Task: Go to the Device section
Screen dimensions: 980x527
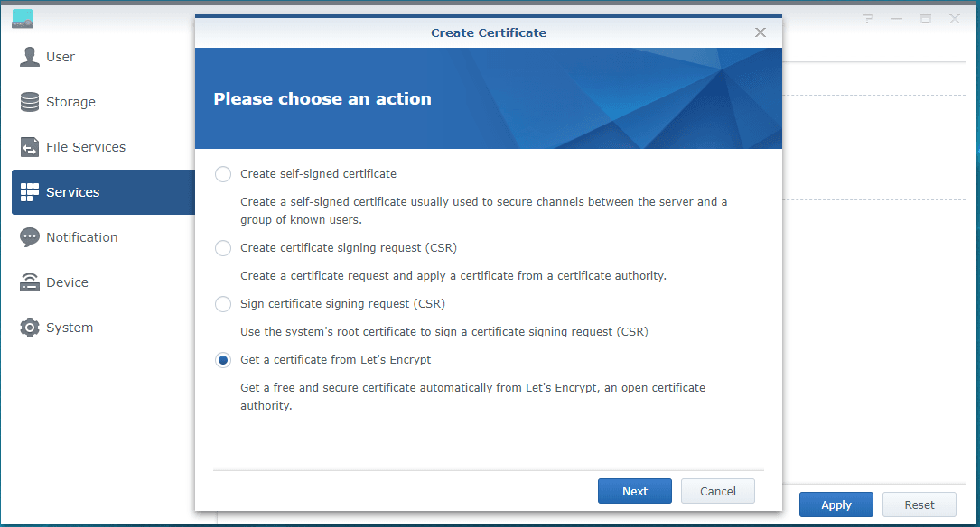Action: (67, 282)
